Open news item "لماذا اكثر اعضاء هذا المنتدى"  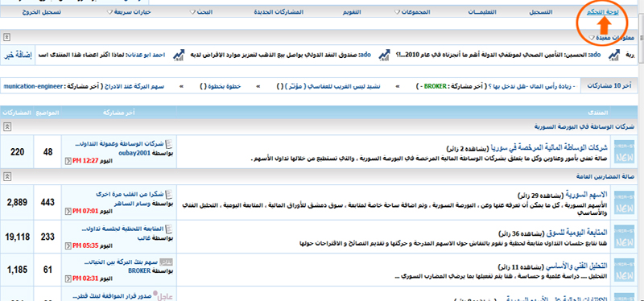point(82,55)
